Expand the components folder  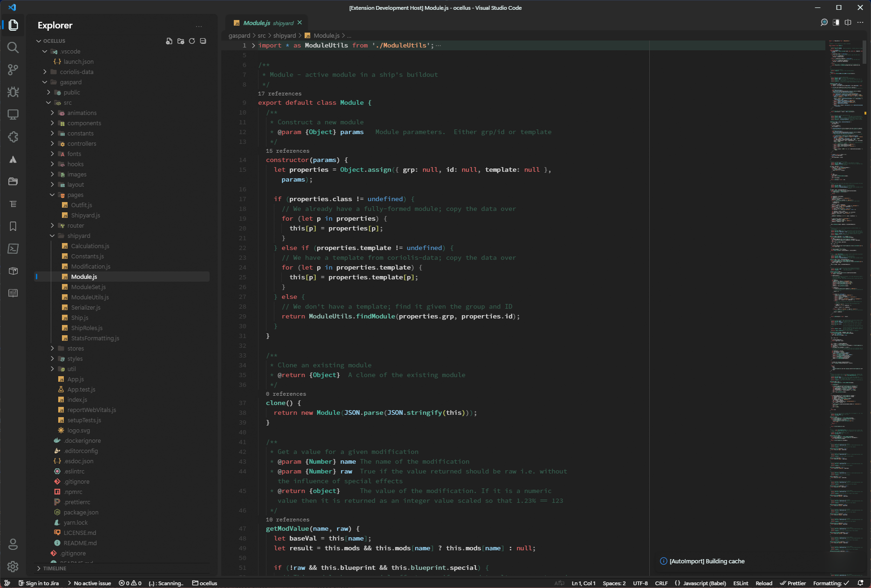[84, 123]
